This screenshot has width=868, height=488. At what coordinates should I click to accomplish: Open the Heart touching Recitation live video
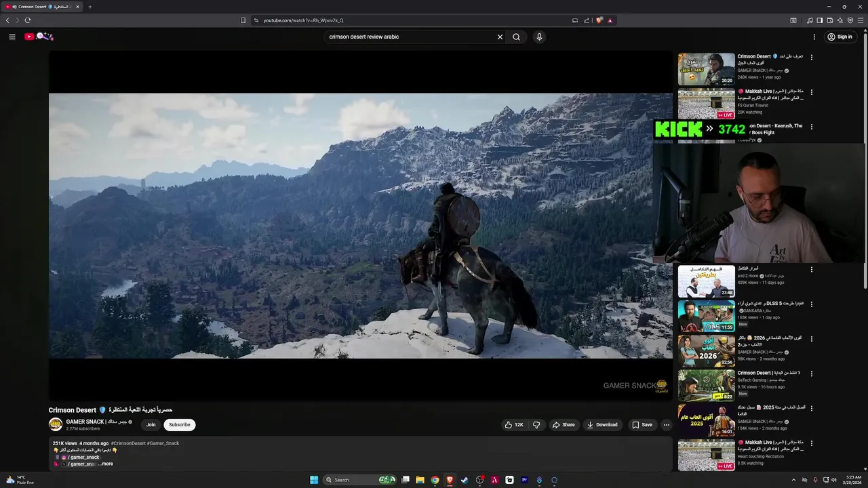(707, 455)
